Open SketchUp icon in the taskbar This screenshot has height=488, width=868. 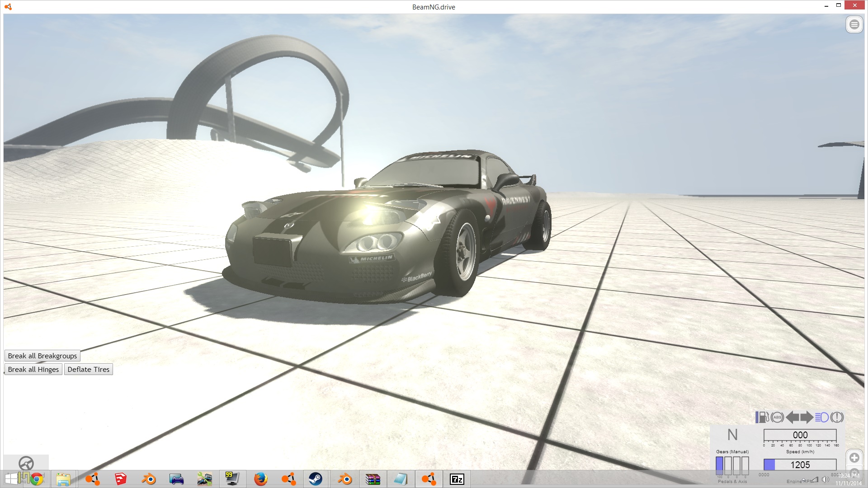pos(120,479)
